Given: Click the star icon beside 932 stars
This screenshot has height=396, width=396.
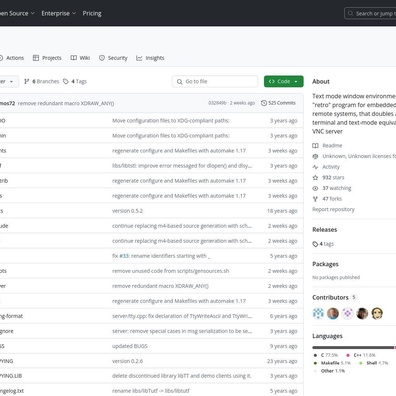Looking at the screenshot, I should click(315, 177).
